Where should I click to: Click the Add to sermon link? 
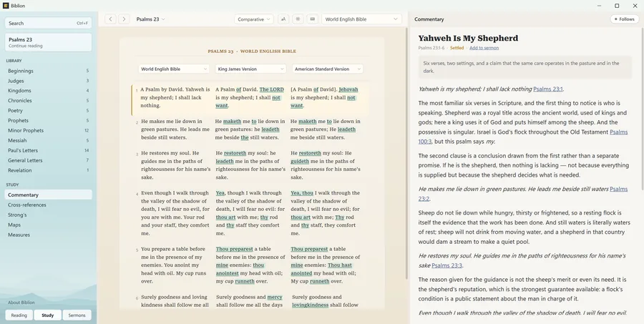484,48
